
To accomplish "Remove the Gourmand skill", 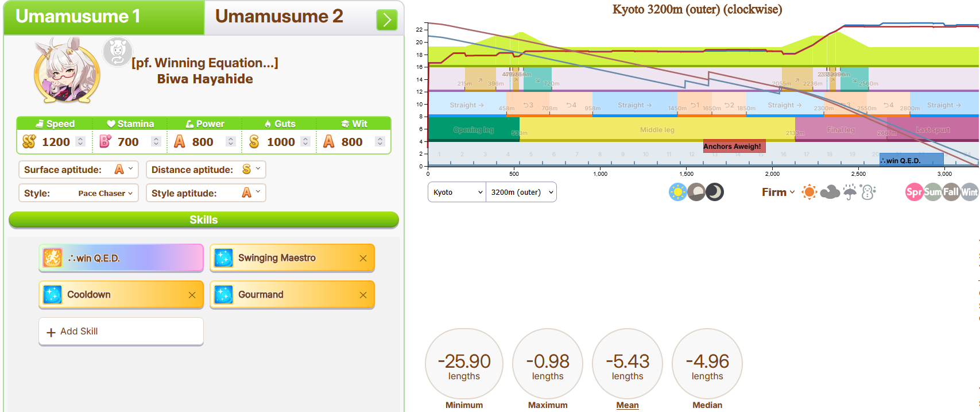I will (x=363, y=295).
